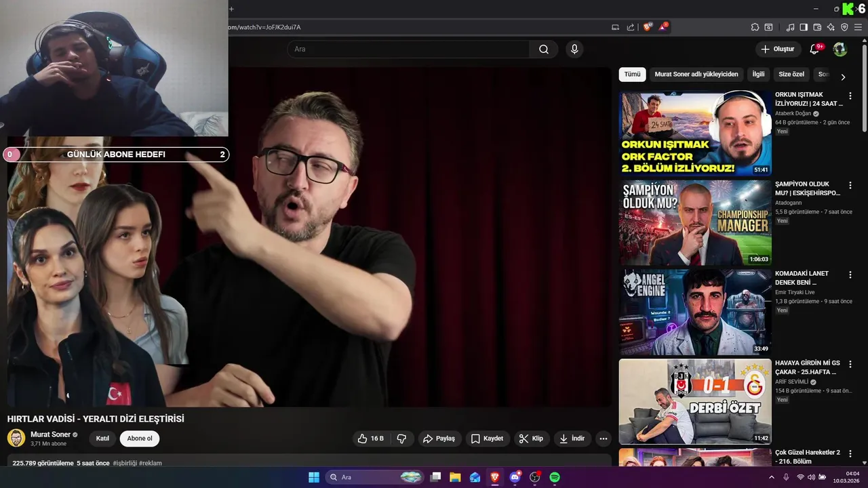
Task: Click the #reklam hashtag in description
Action: (151, 463)
